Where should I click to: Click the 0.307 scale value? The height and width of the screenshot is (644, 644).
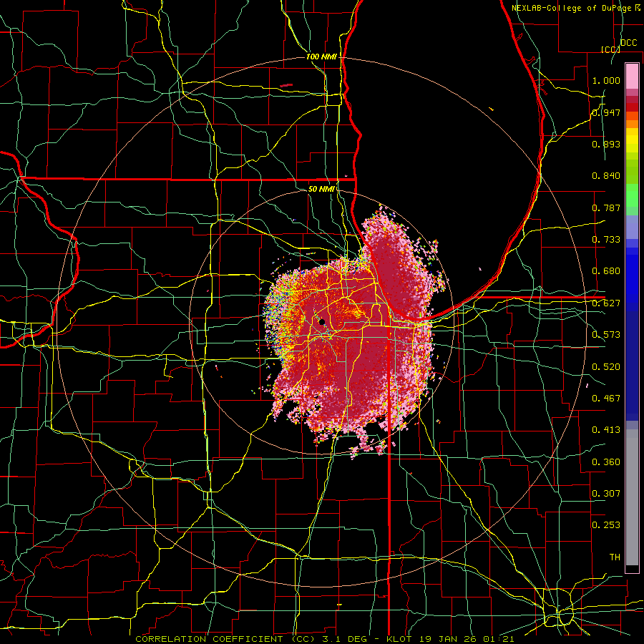click(x=606, y=493)
